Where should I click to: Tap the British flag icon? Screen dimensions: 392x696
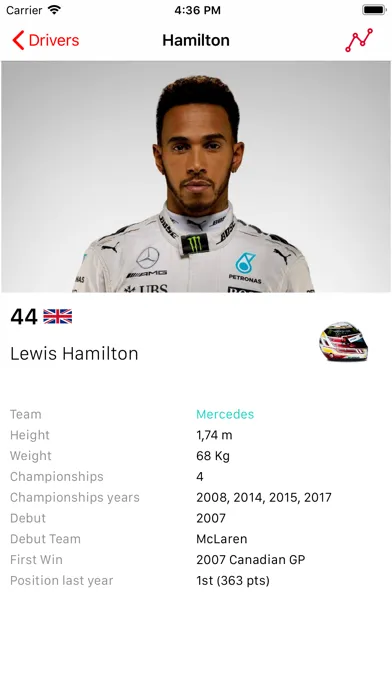click(x=57, y=316)
